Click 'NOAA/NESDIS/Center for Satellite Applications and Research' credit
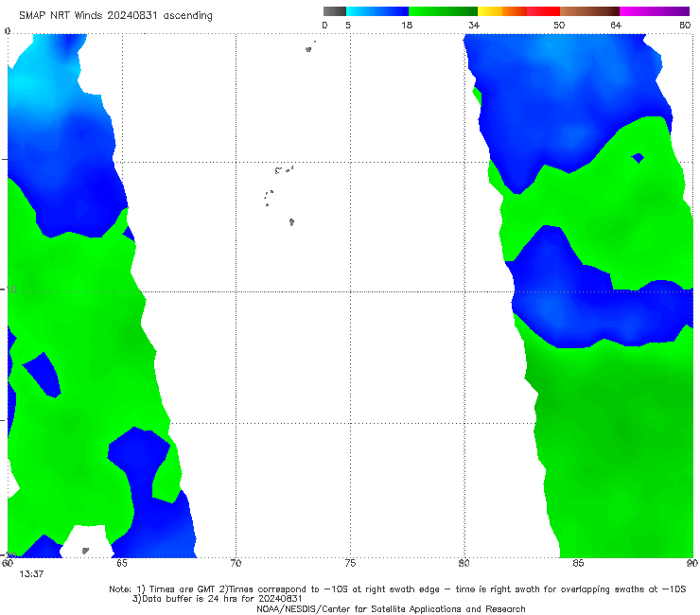Image resolution: width=700 pixels, height=615 pixels. (x=391, y=608)
